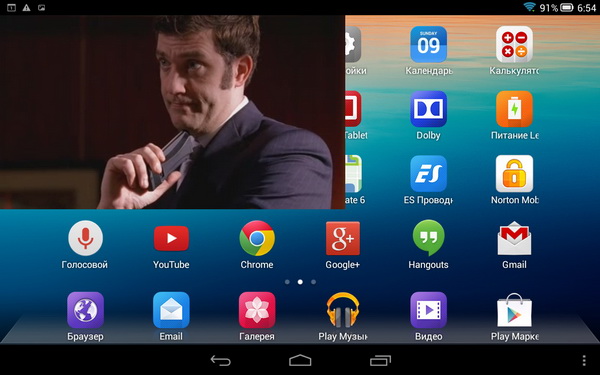
Task: Tap the floating video window
Action: (172, 112)
